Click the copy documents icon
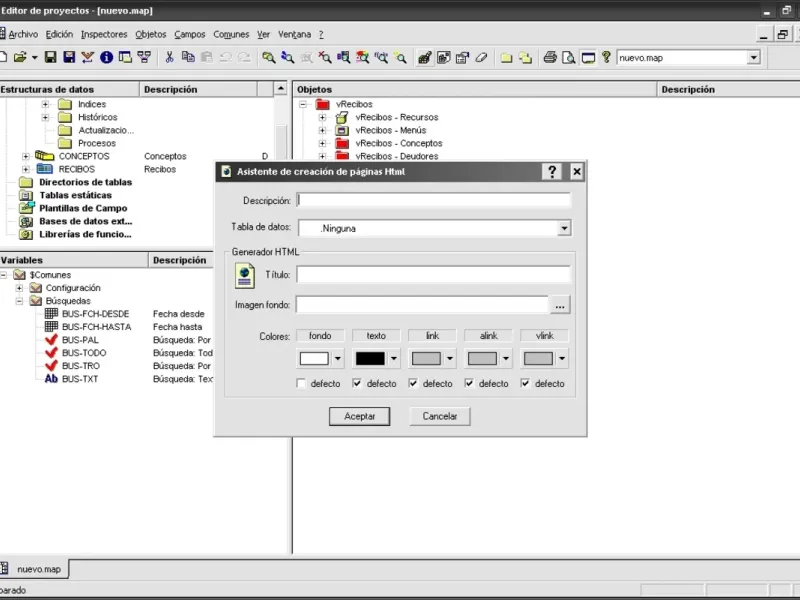The image size is (800, 600). [188, 57]
